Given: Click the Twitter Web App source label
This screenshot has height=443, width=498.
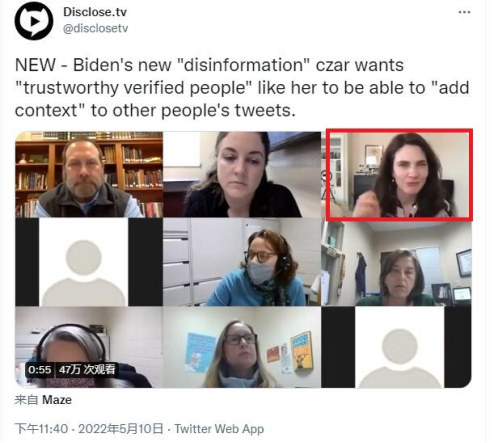Looking at the screenshot, I should 219,428.
